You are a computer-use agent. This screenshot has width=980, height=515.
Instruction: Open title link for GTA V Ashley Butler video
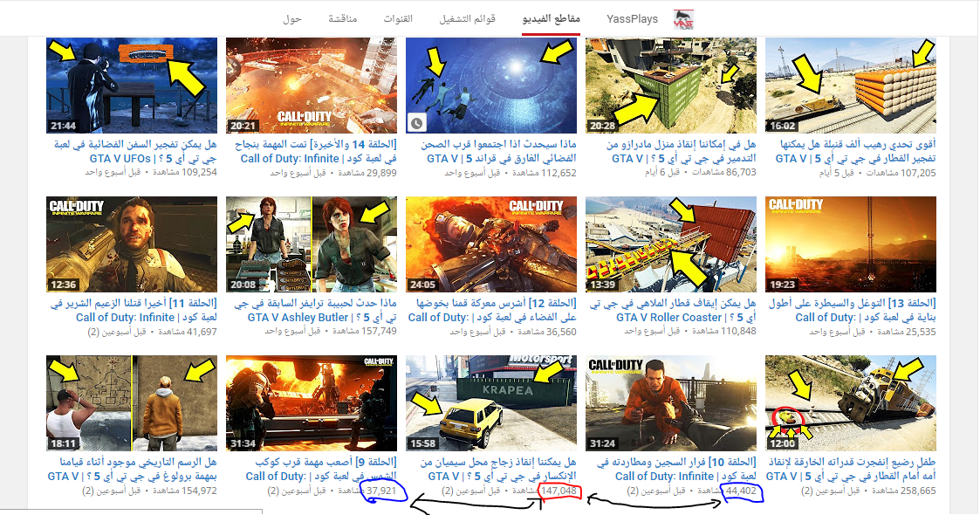316,310
